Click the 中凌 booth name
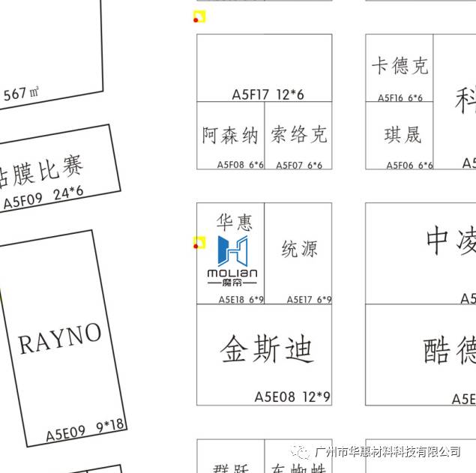Screen dimensions: 476x473 click(x=451, y=241)
